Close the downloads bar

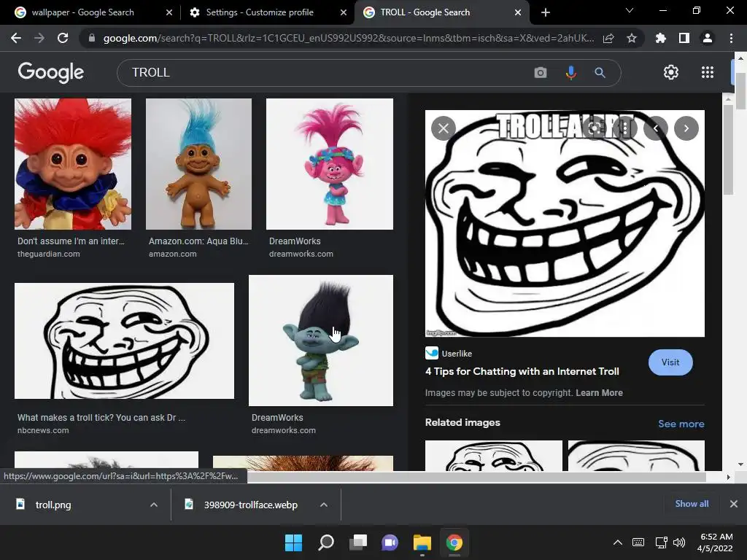[734, 503]
